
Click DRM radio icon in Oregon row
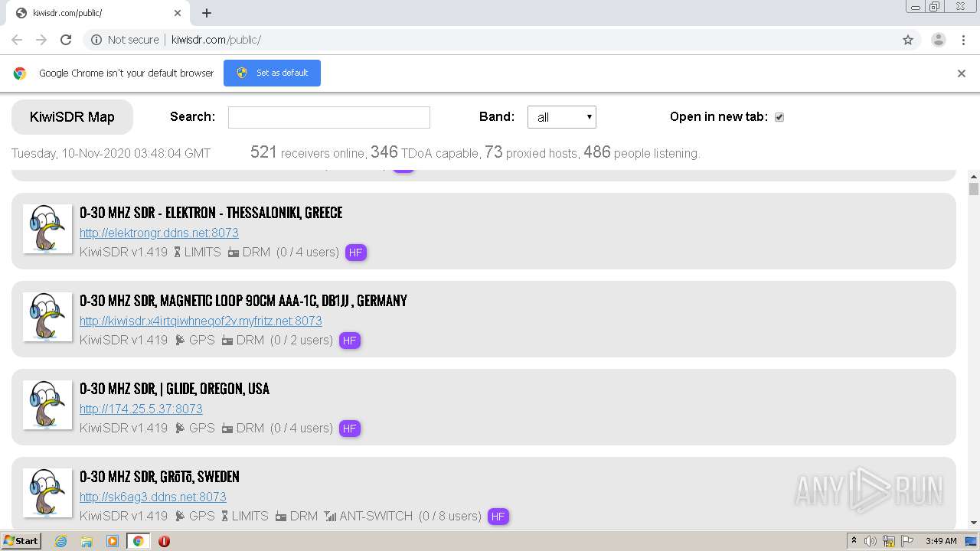point(227,428)
